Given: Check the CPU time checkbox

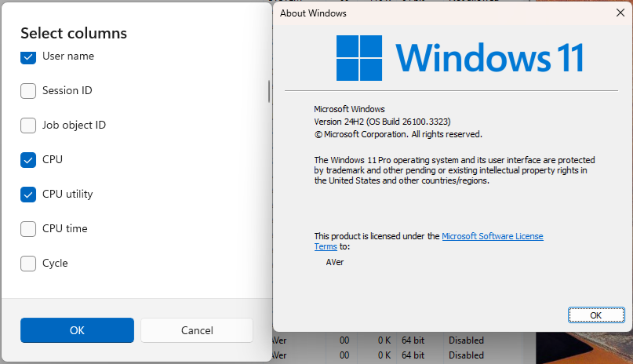Looking at the screenshot, I should pyautogui.click(x=28, y=229).
